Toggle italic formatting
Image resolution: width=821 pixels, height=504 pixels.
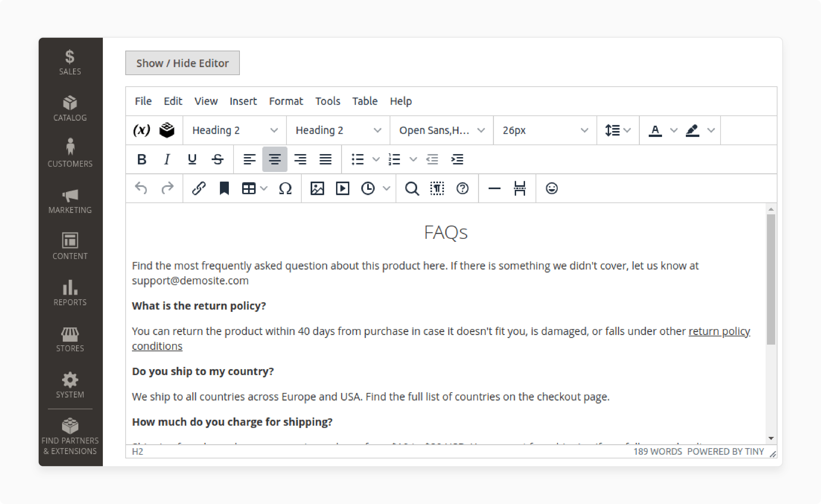point(167,159)
